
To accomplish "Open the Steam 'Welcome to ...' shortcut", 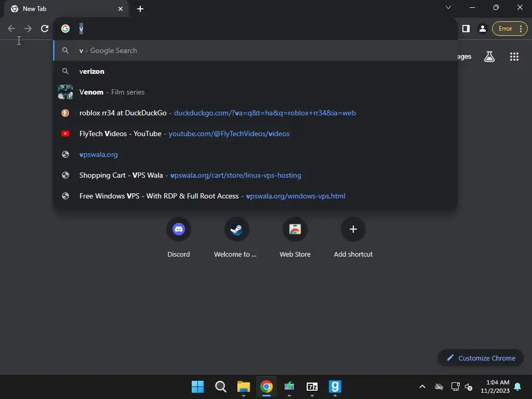I will [x=236, y=237].
